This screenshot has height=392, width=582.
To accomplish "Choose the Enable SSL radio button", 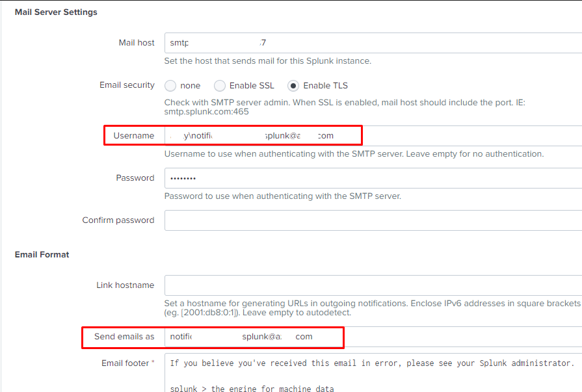I will [x=220, y=86].
